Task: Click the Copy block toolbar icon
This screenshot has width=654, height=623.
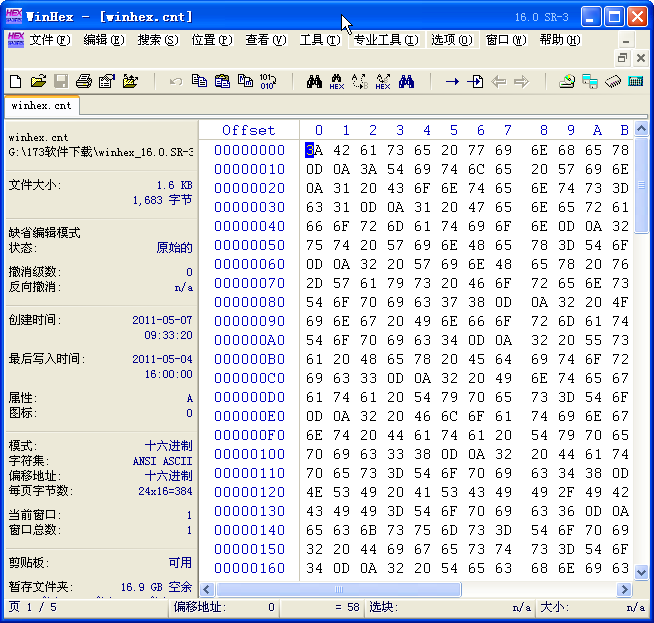Action: tap(199, 82)
